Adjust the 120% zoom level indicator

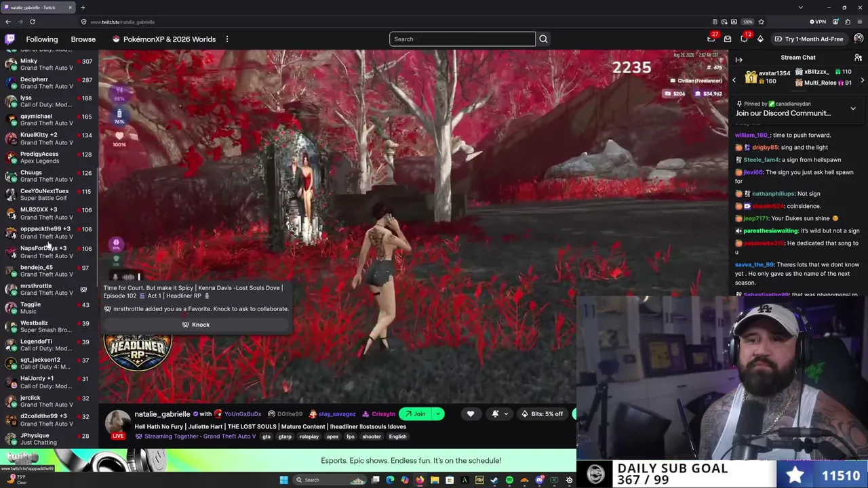[747, 22]
